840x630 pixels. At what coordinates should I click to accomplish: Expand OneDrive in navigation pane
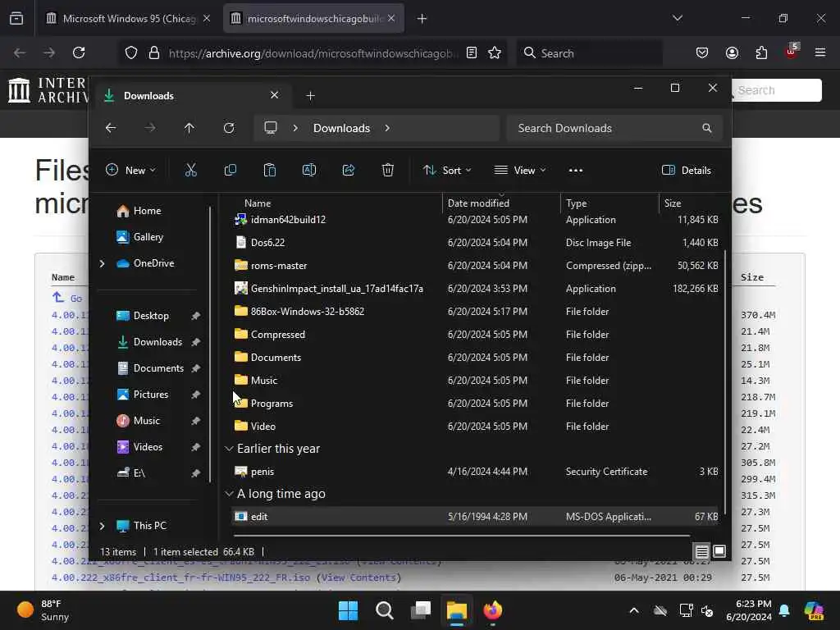(103, 263)
